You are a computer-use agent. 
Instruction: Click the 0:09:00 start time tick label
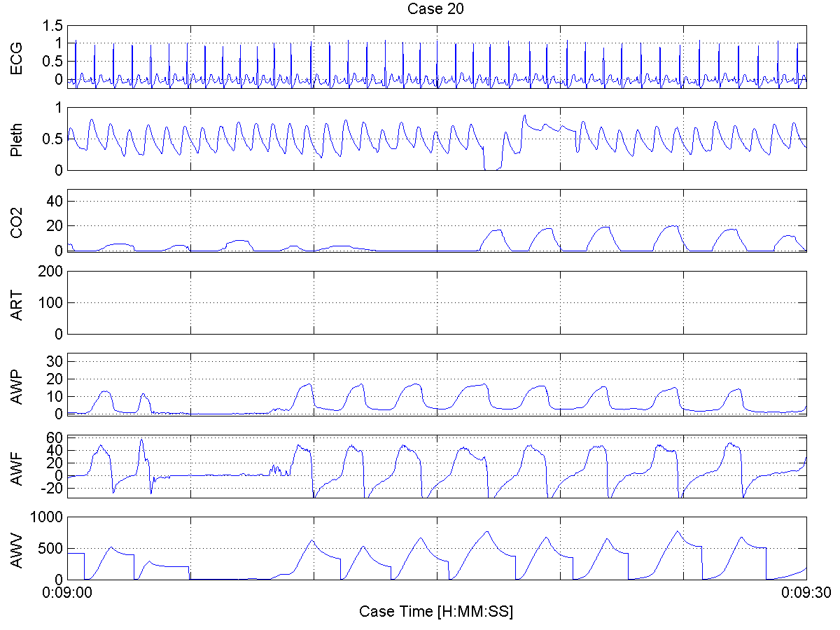click(67, 591)
